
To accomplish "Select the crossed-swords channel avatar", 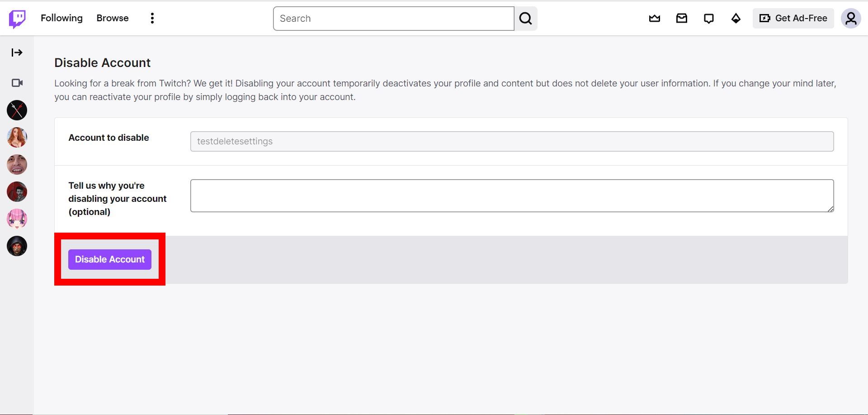I will point(17,110).
